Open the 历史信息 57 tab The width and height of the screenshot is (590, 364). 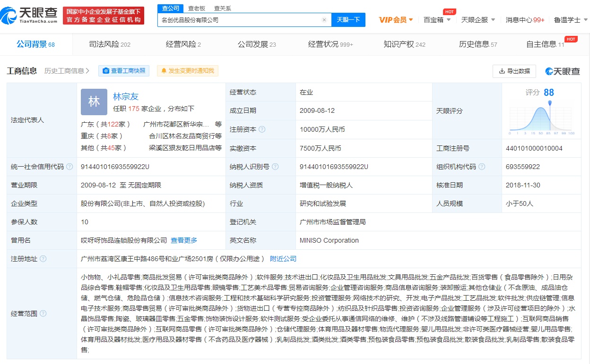(x=478, y=44)
